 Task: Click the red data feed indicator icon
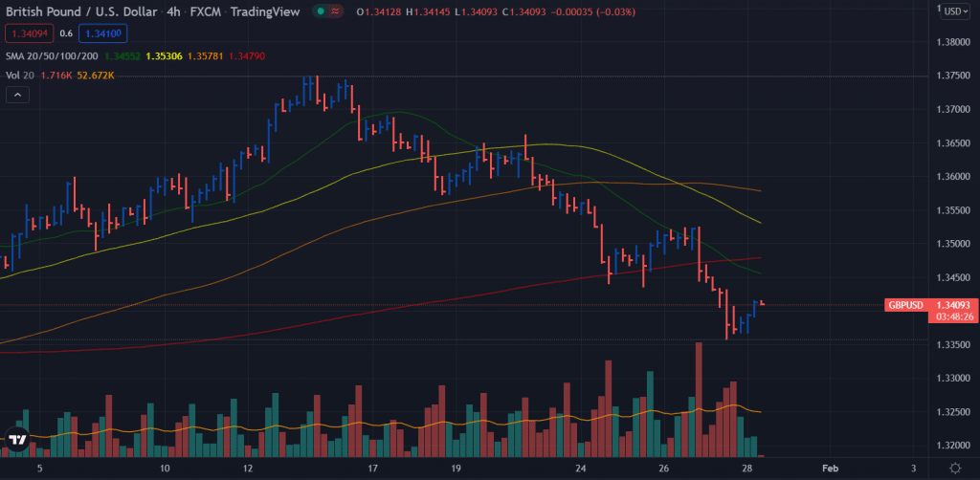(x=336, y=11)
